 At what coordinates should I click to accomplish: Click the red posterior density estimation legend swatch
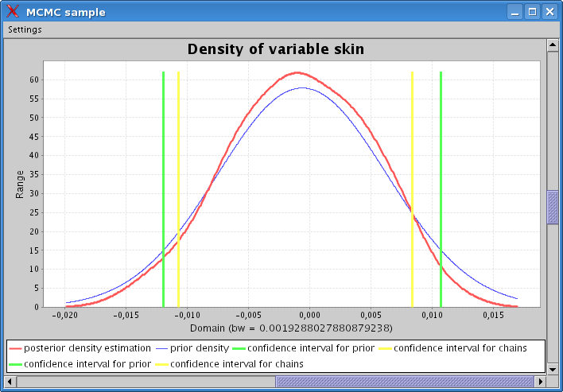point(15,348)
